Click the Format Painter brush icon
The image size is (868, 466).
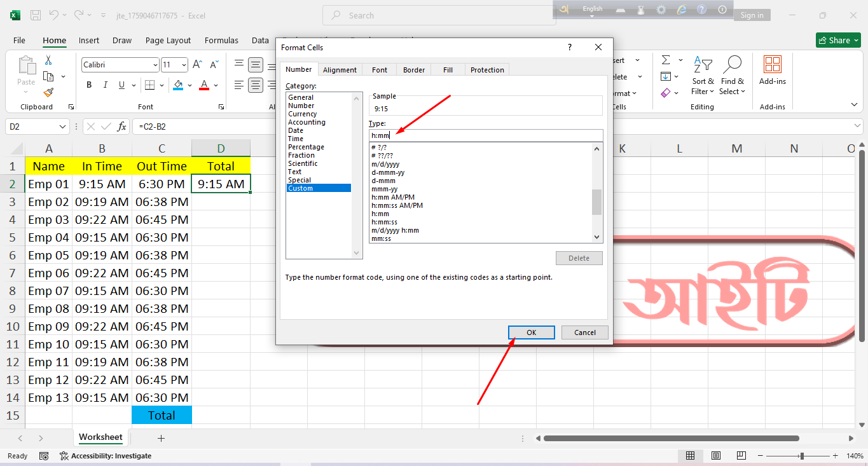pyautogui.click(x=48, y=93)
